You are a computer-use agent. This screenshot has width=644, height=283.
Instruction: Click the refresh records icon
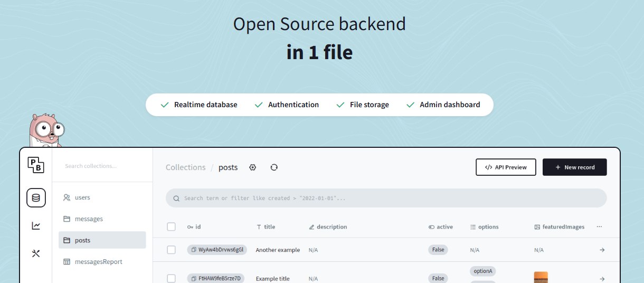tap(274, 167)
